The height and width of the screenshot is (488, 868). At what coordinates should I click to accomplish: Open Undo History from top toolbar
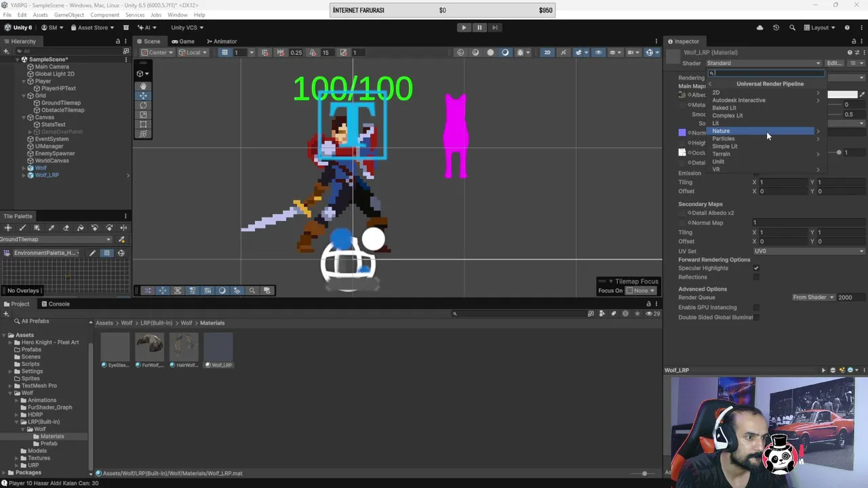click(776, 28)
